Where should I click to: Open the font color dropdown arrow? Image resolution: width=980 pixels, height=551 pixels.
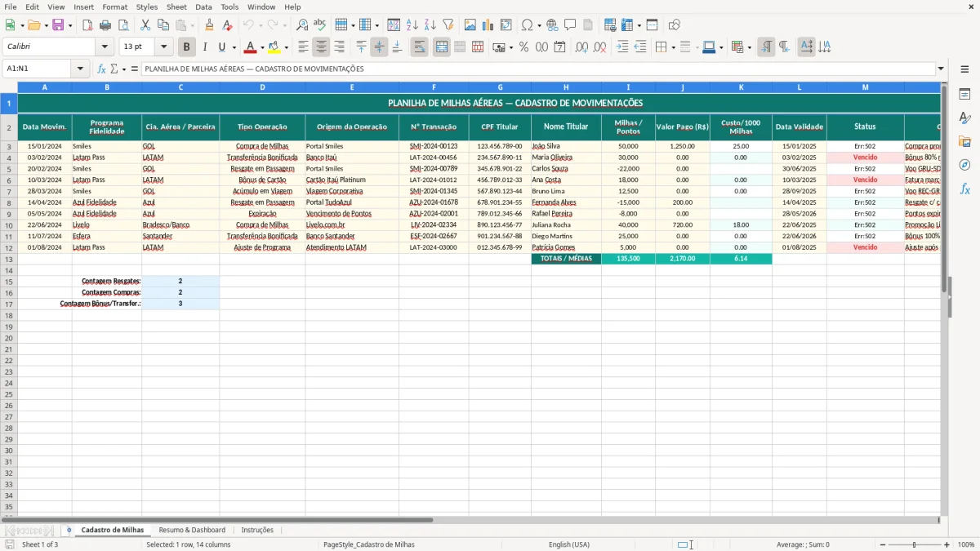(x=262, y=47)
